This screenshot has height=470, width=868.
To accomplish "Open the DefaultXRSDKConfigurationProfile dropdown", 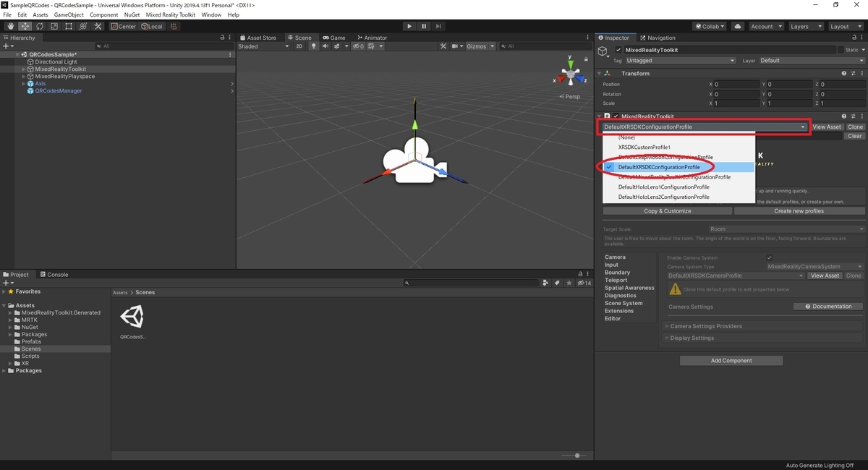I will (x=705, y=127).
